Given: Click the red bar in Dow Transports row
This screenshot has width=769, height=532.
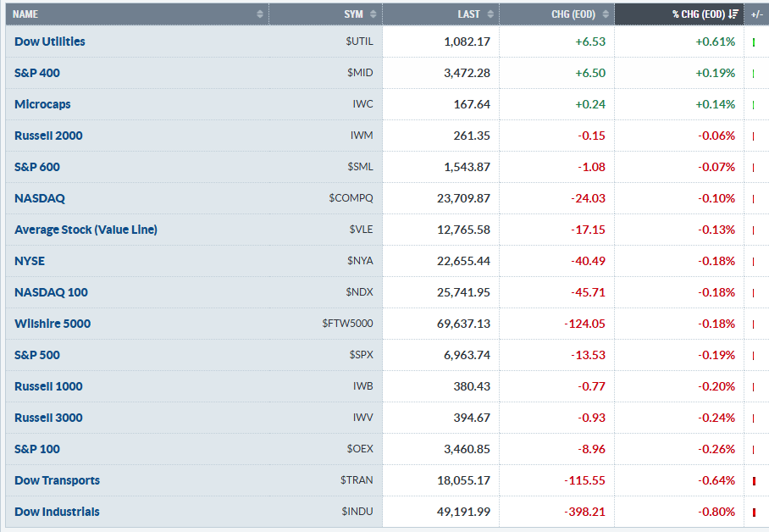Looking at the screenshot, I should click(753, 481).
